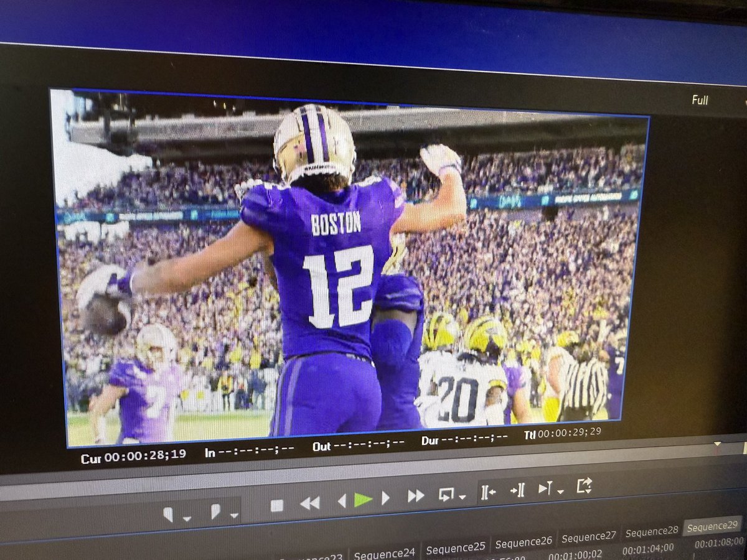Step back one frame with Previous Frame

tap(341, 500)
